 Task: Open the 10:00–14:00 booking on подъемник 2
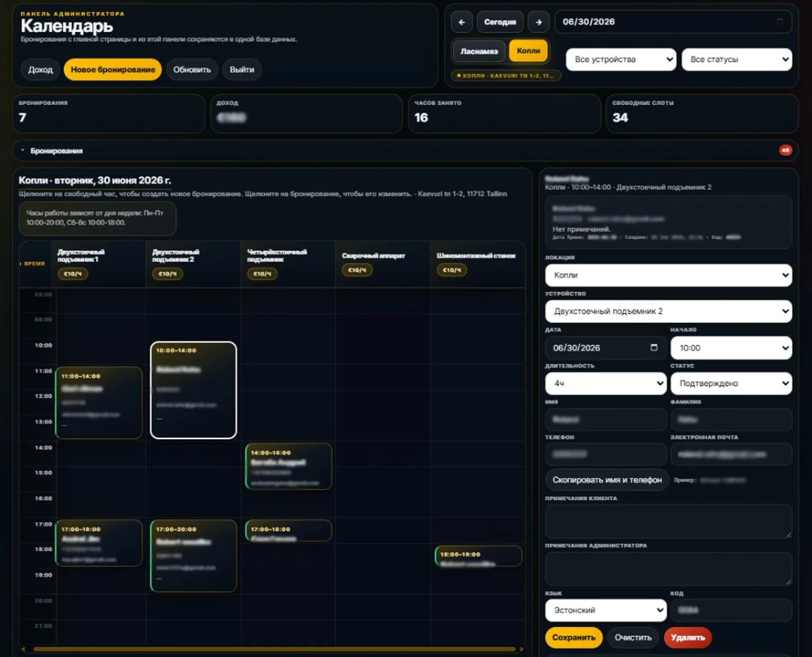pyautogui.click(x=193, y=390)
